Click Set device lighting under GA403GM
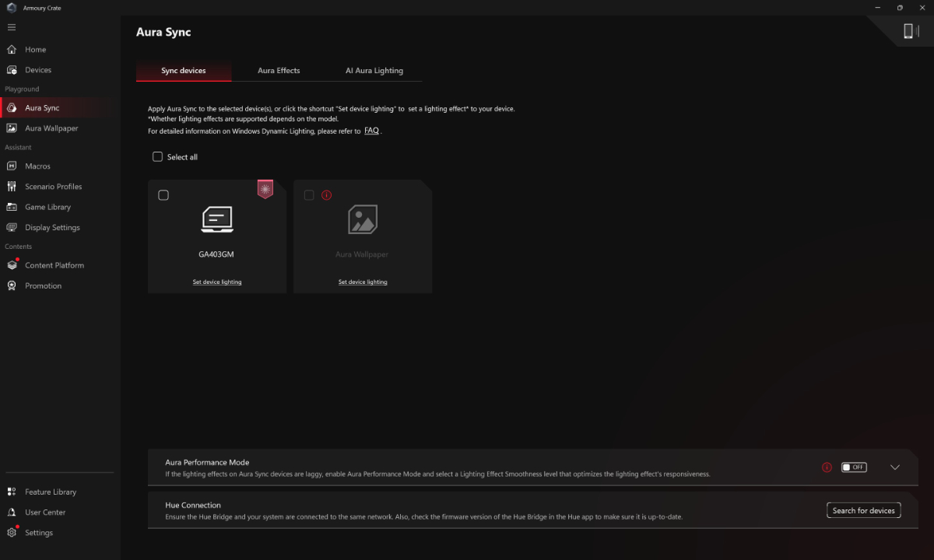 pos(217,282)
